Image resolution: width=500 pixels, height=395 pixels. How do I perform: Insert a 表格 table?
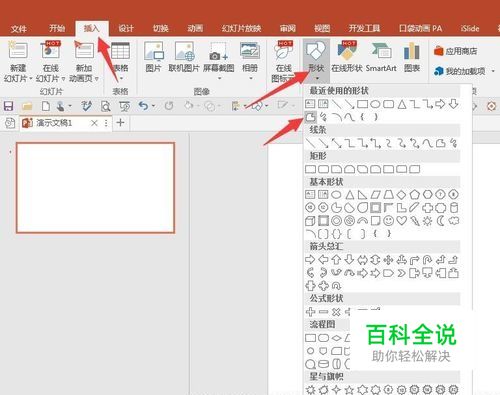point(121,60)
